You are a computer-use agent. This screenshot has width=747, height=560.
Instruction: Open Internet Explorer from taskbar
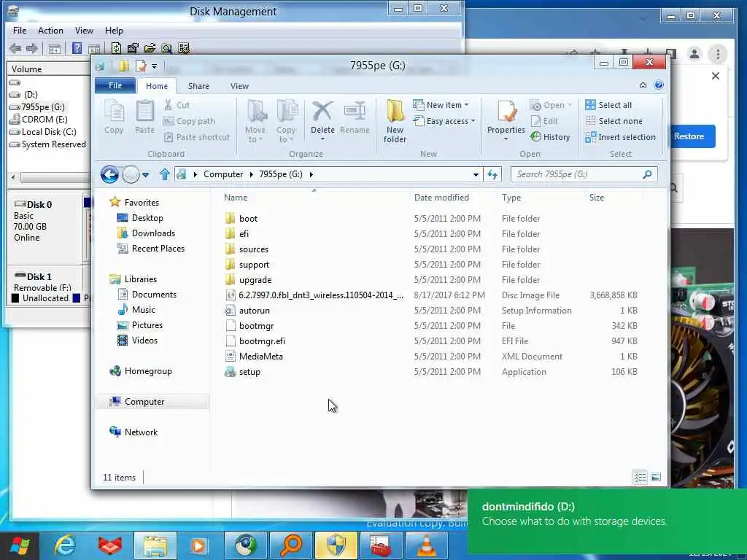click(65, 545)
